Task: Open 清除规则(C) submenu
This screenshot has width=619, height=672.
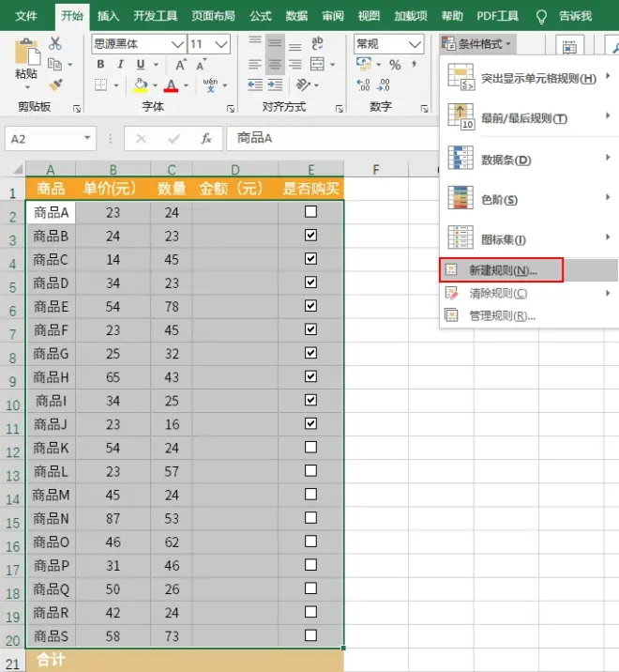Action: coord(529,294)
